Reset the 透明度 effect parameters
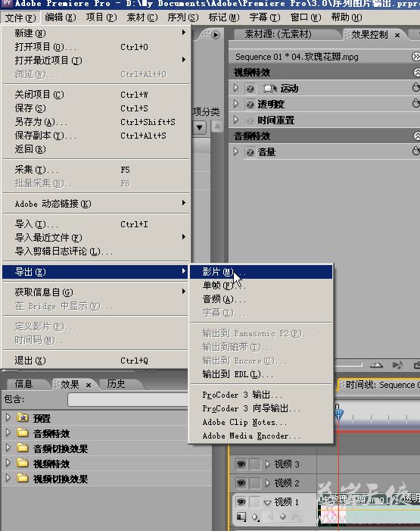The image size is (420, 531). click(416, 103)
